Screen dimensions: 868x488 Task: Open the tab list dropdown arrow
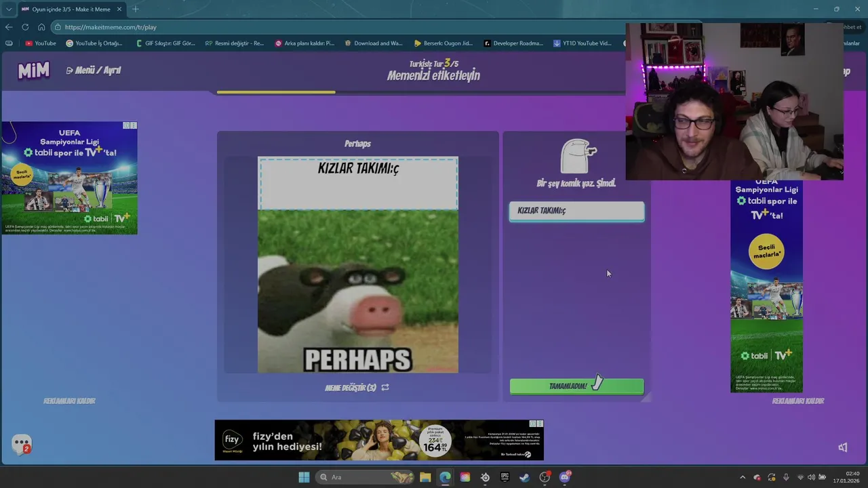9,9
